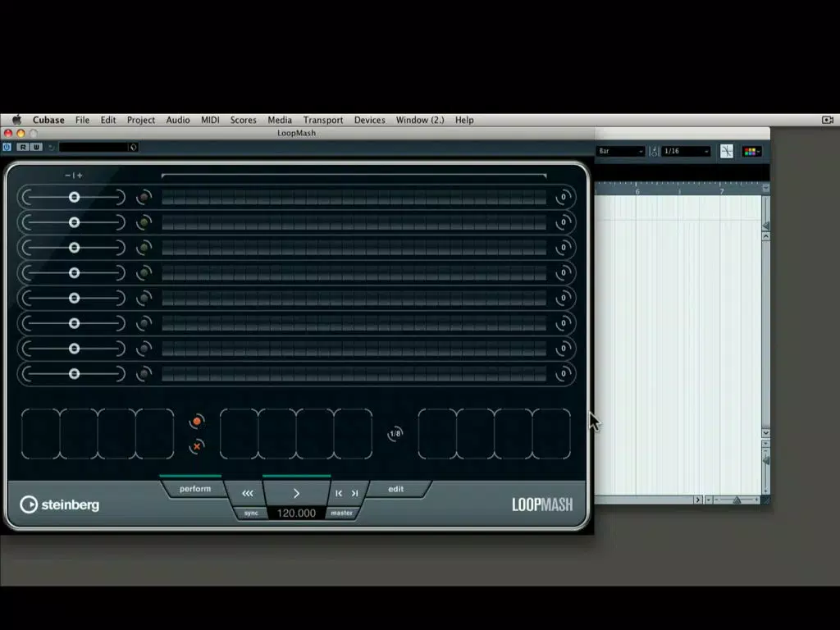Click the 1/8 jump interval knob
This screenshot has width=840, height=630.
click(x=395, y=433)
